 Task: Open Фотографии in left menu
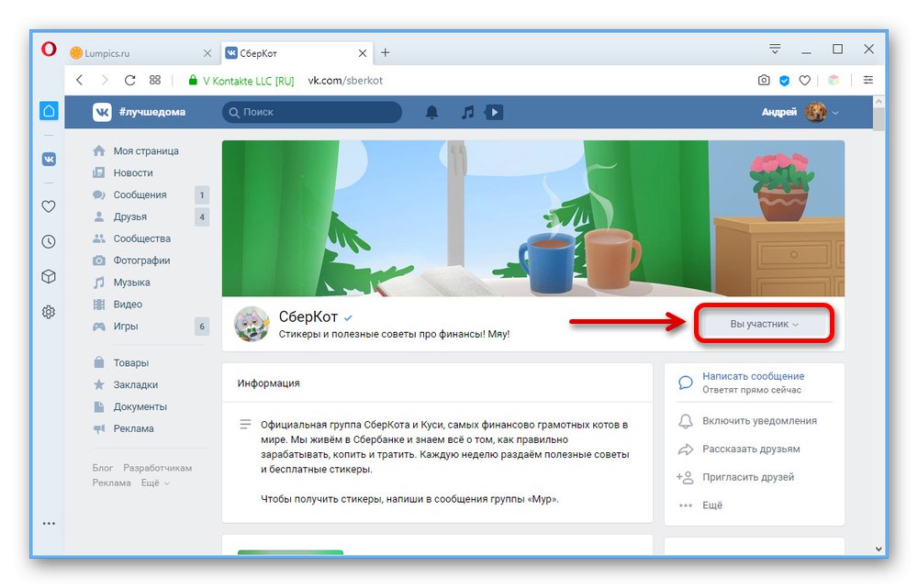coord(141,261)
